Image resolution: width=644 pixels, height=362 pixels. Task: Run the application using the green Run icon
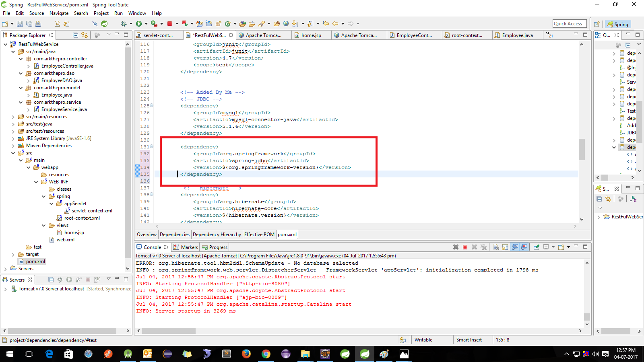point(139,23)
